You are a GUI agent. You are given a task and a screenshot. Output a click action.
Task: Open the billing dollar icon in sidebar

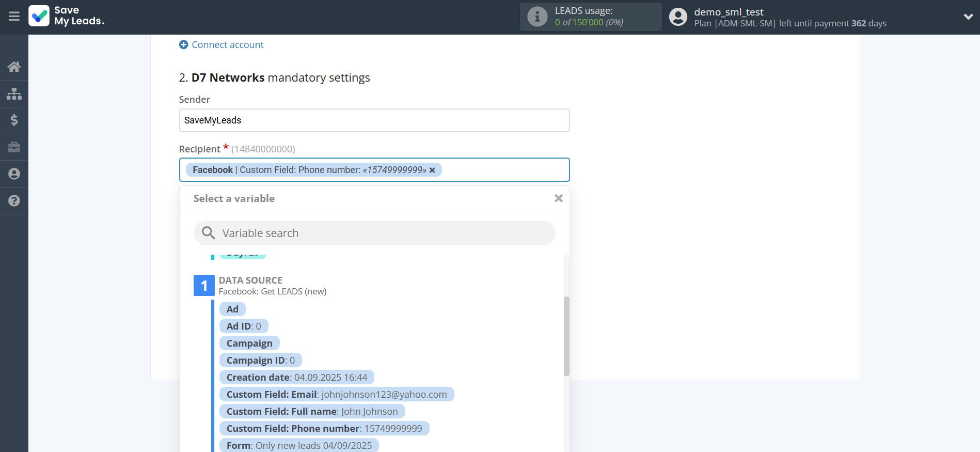(14, 120)
